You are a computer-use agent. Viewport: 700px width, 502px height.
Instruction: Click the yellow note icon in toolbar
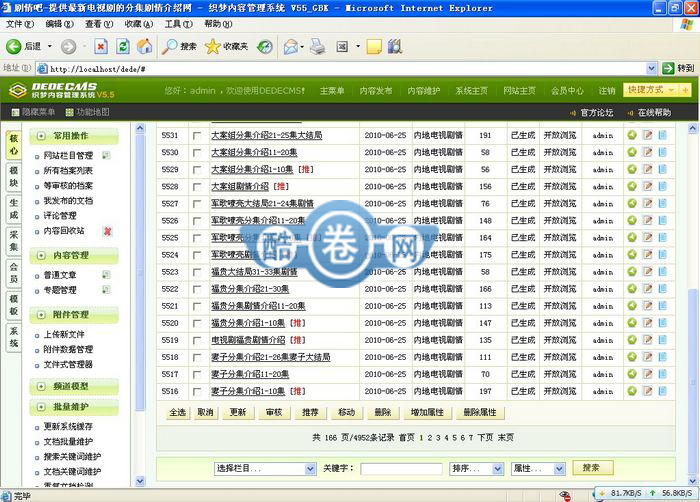point(374,46)
